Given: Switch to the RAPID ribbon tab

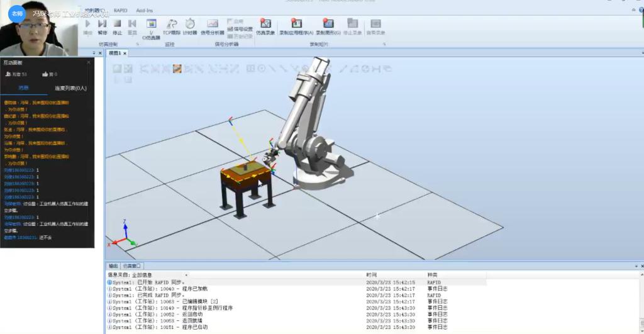Looking at the screenshot, I should click(x=120, y=11).
